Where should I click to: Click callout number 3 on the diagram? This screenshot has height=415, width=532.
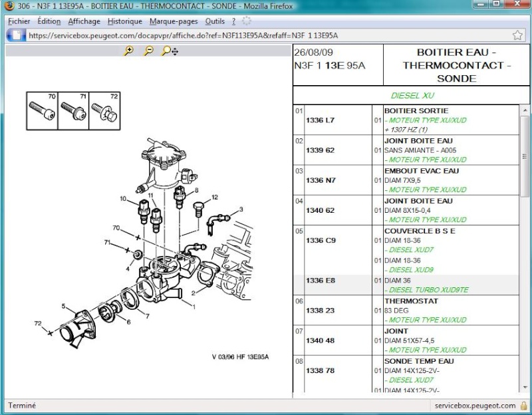(x=241, y=209)
